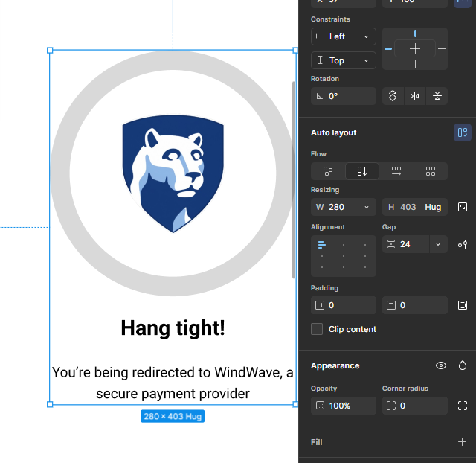
Task: Click the bottom-left selection handle
Action: tap(50, 405)
